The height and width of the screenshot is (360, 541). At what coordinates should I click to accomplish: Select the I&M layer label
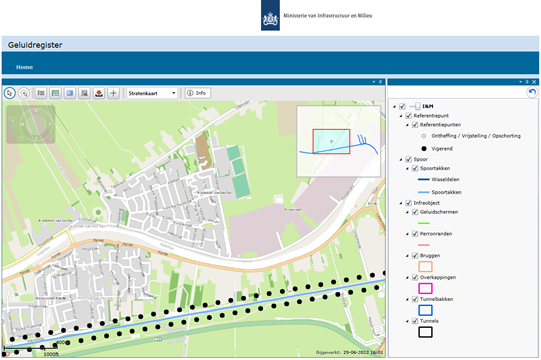click(x=427, y=106)
